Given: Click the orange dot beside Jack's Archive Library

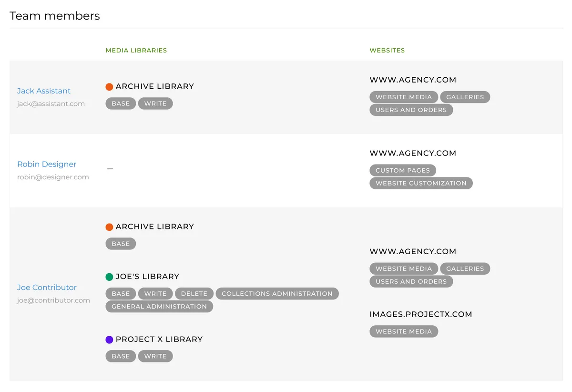Looking at the screenshot, I should 109,87.
